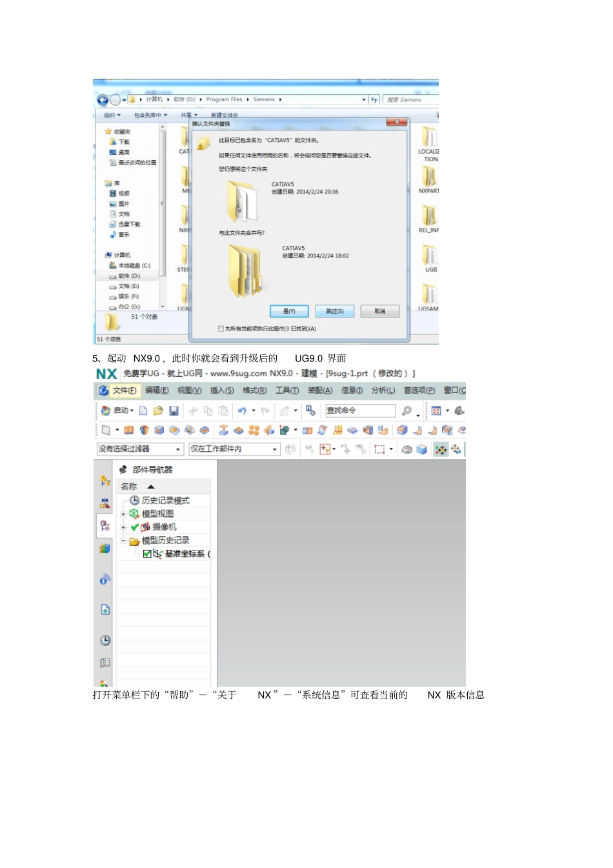Image resolution: width=613 pixels, height=868 pixels.
Task: Select the UGII folder in Explorer
Action: (x=430, y=259)
